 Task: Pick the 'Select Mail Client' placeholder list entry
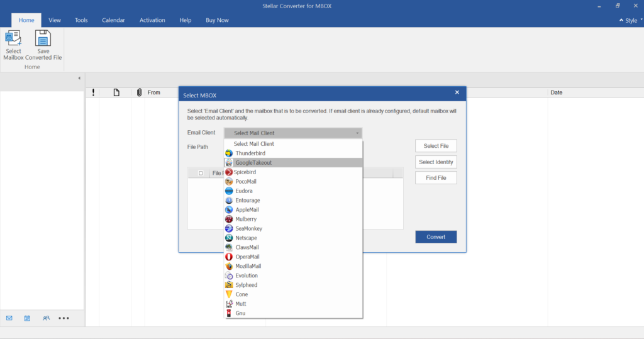point(293,144)
